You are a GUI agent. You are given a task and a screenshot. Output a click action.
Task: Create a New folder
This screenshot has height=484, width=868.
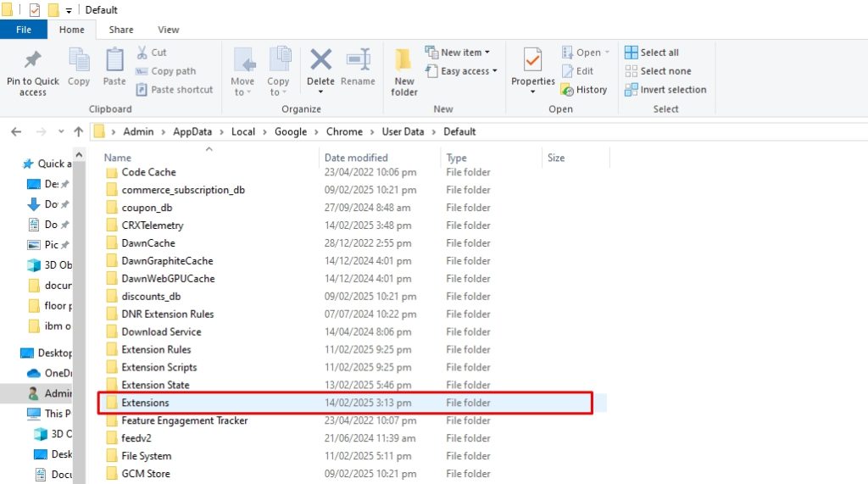(x=404, y=72)
